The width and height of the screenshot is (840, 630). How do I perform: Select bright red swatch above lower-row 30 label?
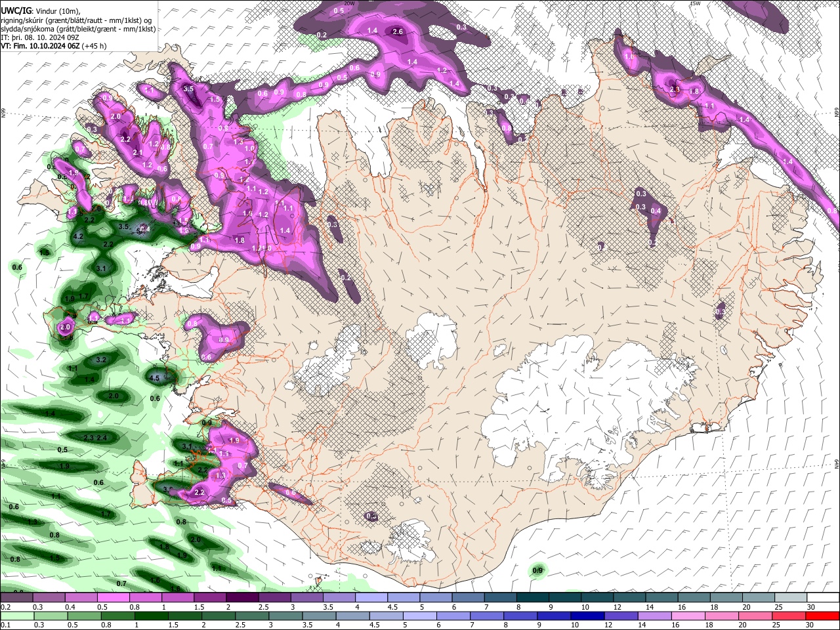click(x=822, y=616)
